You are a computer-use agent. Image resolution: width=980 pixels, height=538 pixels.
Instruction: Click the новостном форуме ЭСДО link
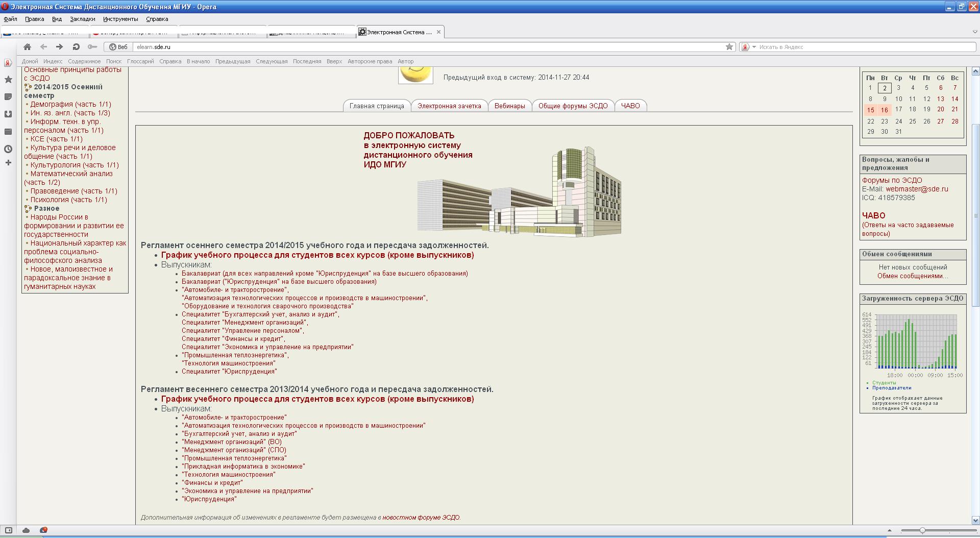tap(421, 518)
